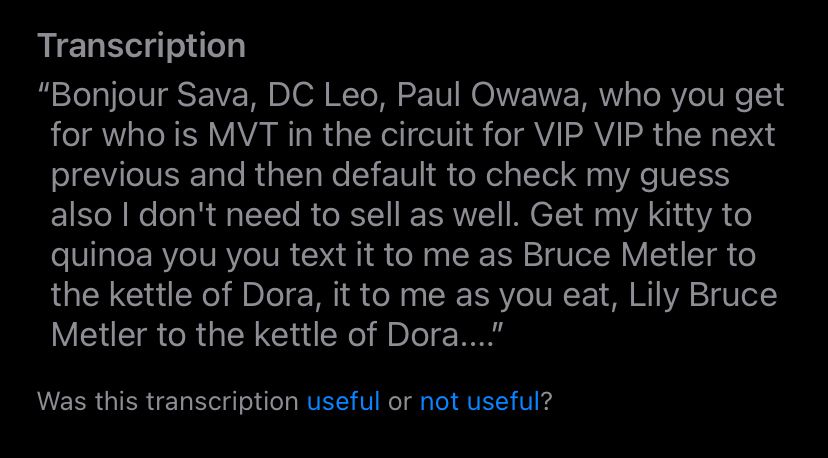Select the word previous in the transcript
828x458 pixels.
point(115,176)
